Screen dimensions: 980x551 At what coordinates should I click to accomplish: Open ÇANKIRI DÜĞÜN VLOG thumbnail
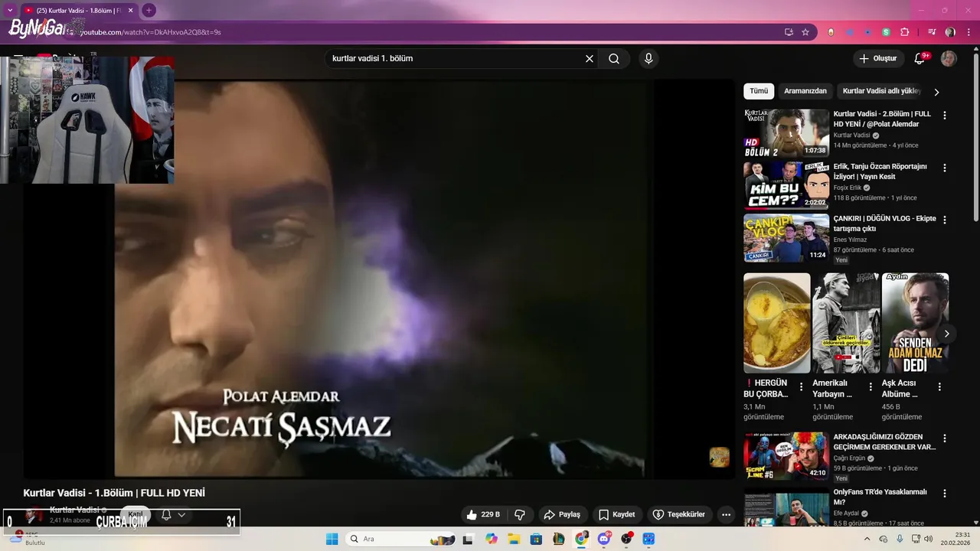(786, 237)
